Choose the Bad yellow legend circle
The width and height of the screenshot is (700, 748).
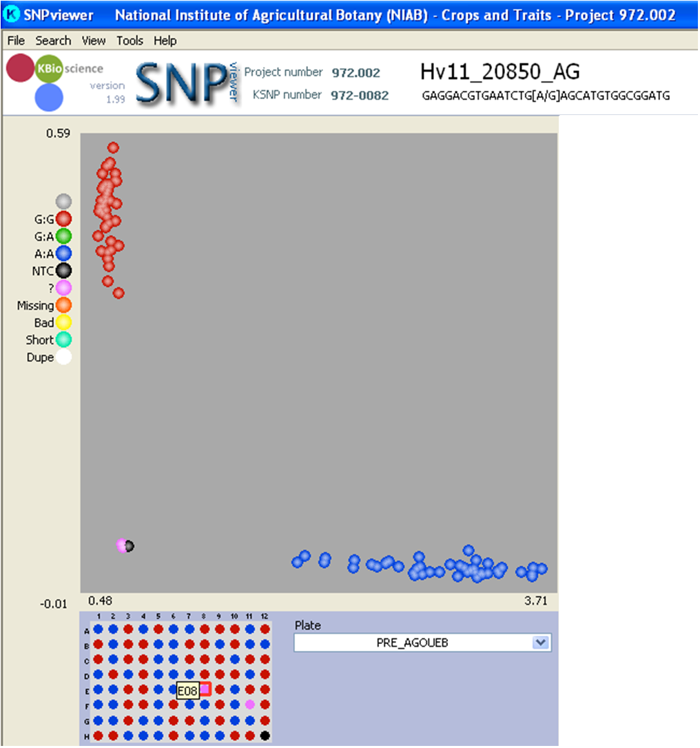coord(63,322)
